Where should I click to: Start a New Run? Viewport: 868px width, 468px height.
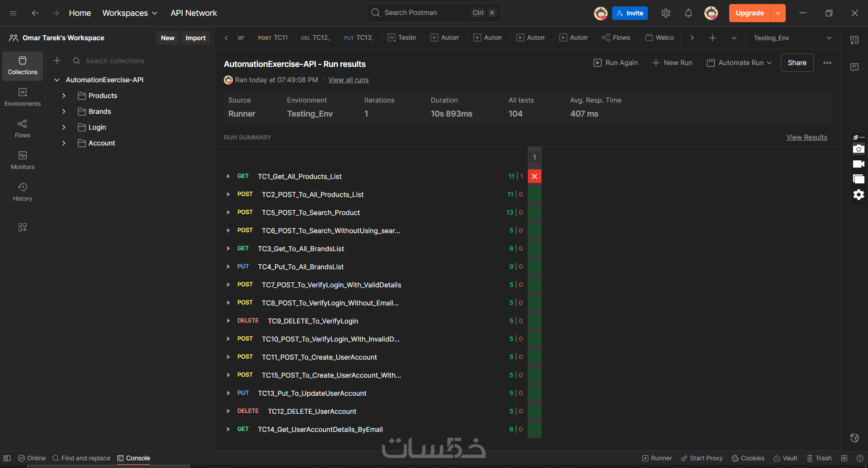[x=672, y=63]
